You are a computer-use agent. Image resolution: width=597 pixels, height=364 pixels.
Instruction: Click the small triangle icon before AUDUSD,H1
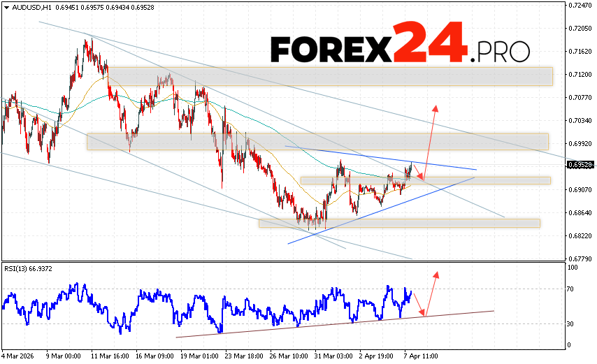pyautogui.click(x=6, y=8)
